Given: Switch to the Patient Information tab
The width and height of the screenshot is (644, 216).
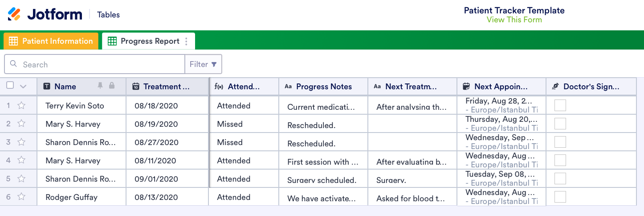Looking at the screenshot, I should [51, 41].
